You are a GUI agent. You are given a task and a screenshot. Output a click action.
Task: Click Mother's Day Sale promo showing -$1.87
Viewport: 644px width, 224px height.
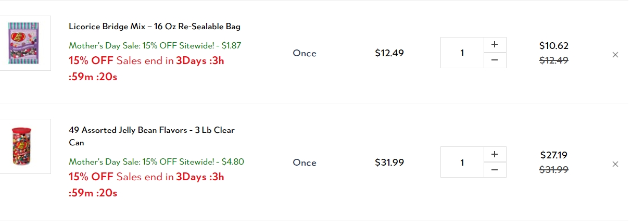point(155,46)
